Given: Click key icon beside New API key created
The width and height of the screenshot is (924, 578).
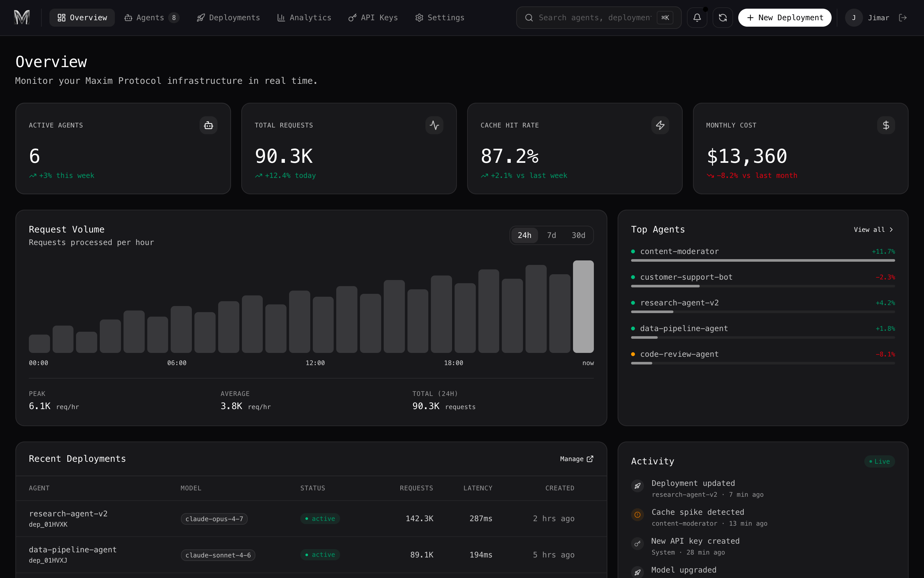Looking at the screenshot, I should click(x=637, y=544).
